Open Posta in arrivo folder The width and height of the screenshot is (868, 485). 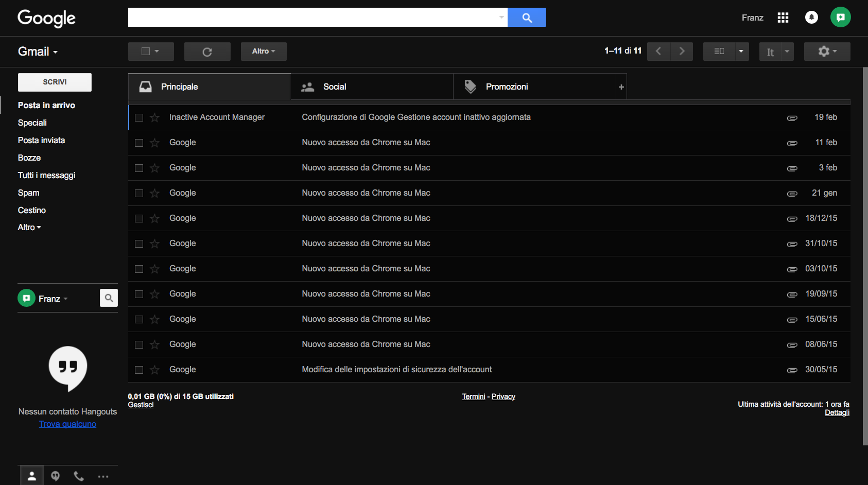(46, 105)
